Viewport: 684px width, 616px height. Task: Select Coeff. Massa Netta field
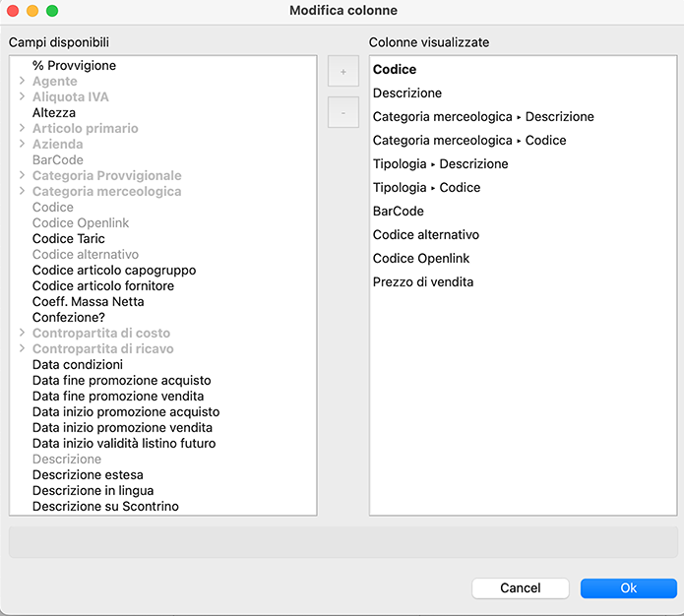88,302
